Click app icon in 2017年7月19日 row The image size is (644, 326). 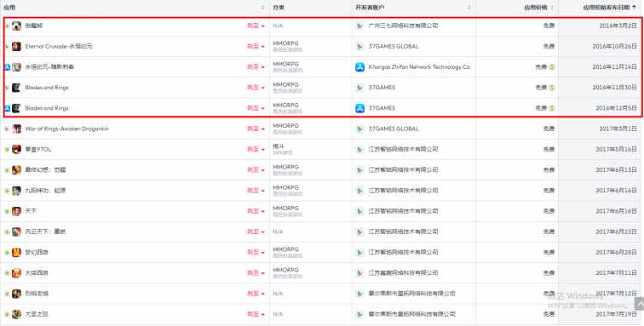16,314
